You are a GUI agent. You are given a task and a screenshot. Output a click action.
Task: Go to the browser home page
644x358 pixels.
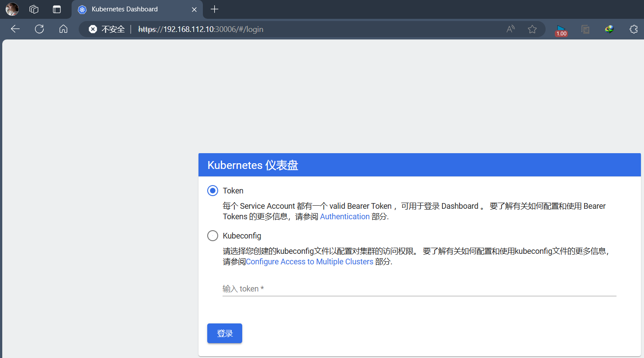coord(63,29)
